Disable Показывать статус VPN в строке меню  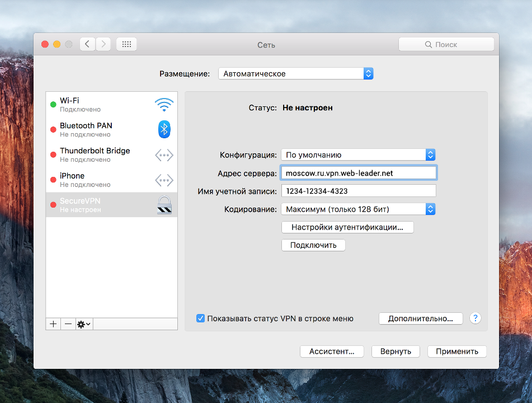coord(200,318)
